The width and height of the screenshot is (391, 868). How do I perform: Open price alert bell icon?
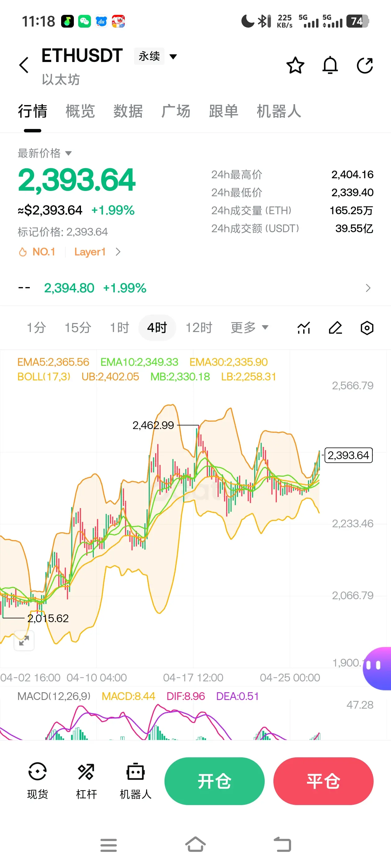click(x=330, y=65)
